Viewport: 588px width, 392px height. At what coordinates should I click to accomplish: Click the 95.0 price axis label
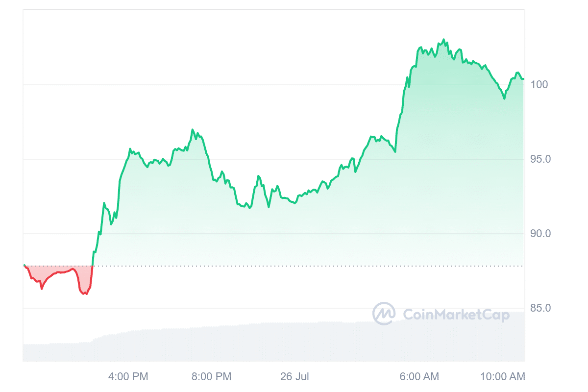click(541, 159)
